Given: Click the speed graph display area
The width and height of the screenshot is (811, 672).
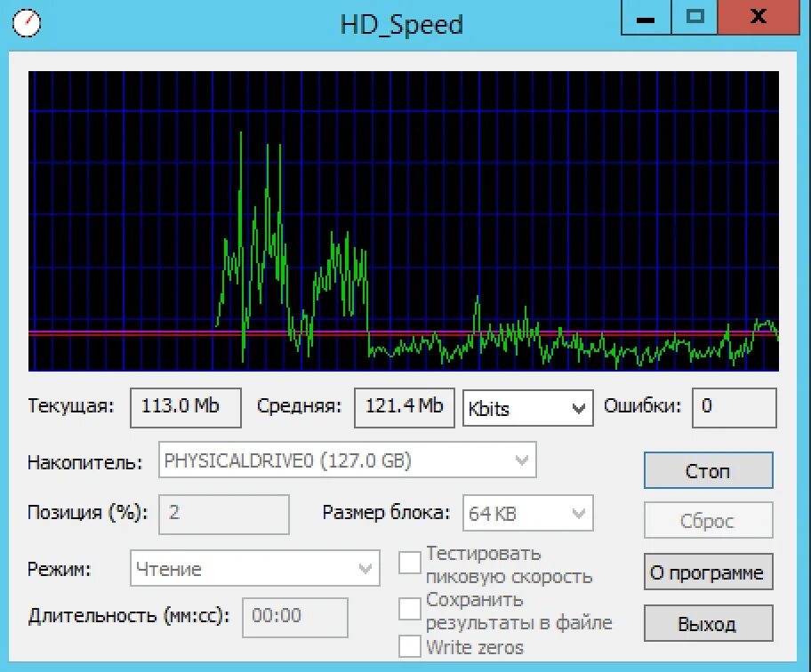Looking at the screenshot, I should coord(404,220).
